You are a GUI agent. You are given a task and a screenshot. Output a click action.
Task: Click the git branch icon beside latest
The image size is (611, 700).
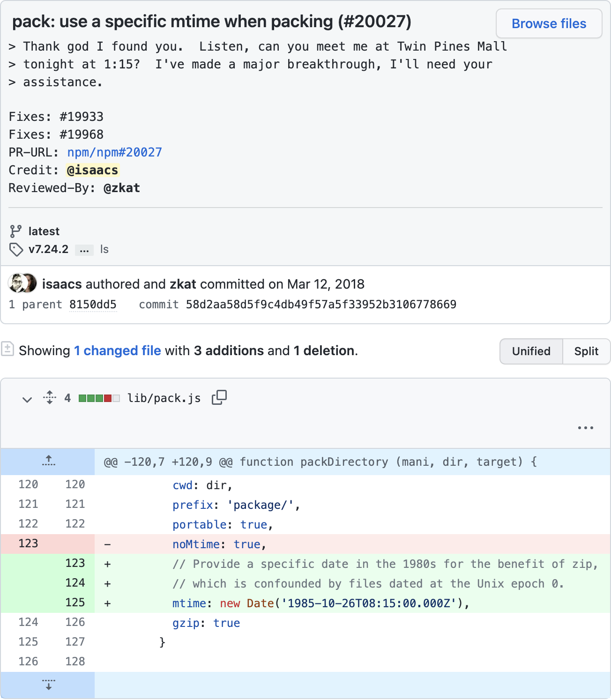15,231
